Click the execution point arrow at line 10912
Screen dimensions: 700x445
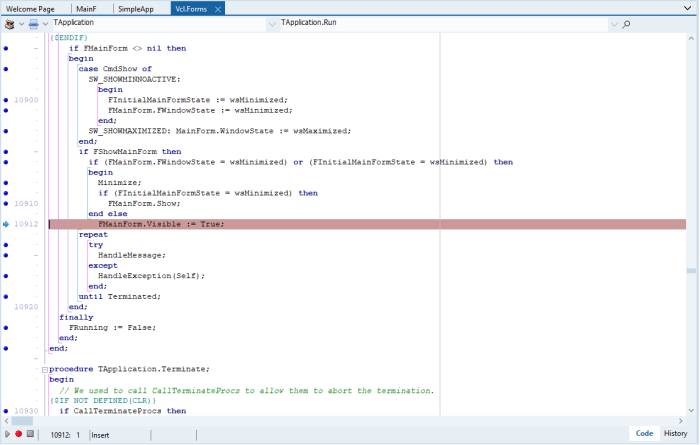point(6,224)
